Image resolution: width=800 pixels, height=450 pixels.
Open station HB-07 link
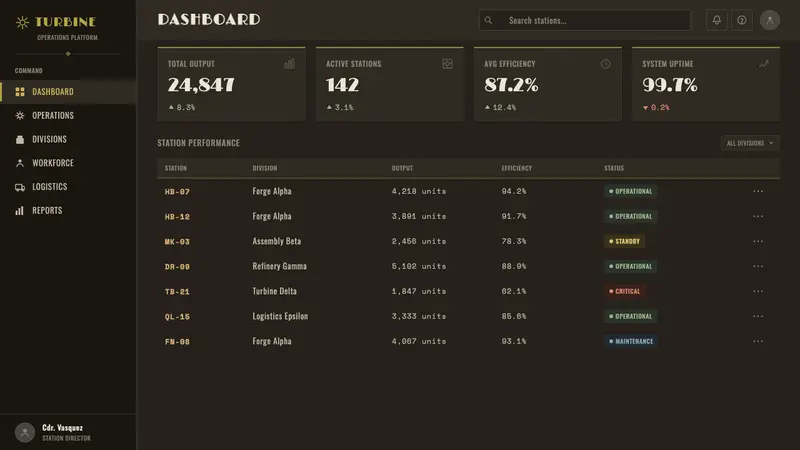[x=177, y=192]
